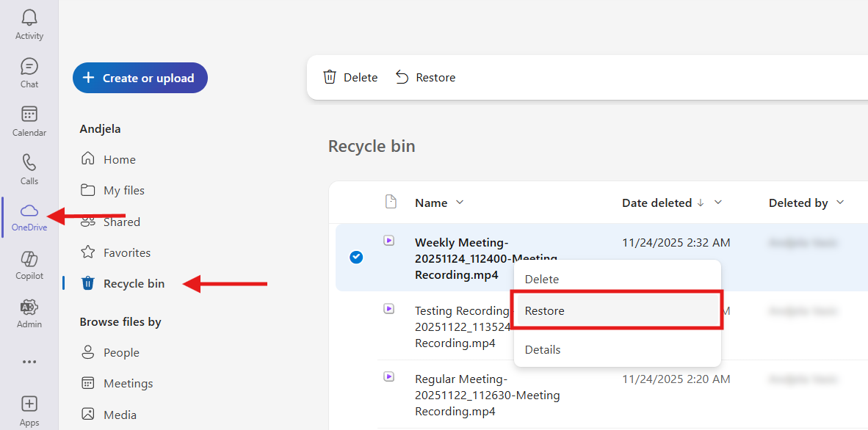868x430 pixels.
Task: Go to My files folder
Action: [x=123, y=190]
